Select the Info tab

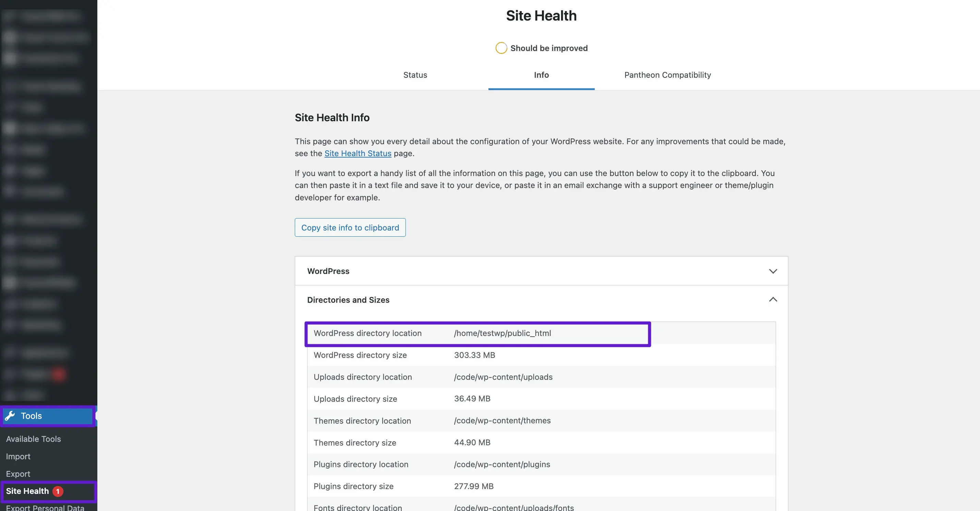pyautogui.click(x=541, y=75)
